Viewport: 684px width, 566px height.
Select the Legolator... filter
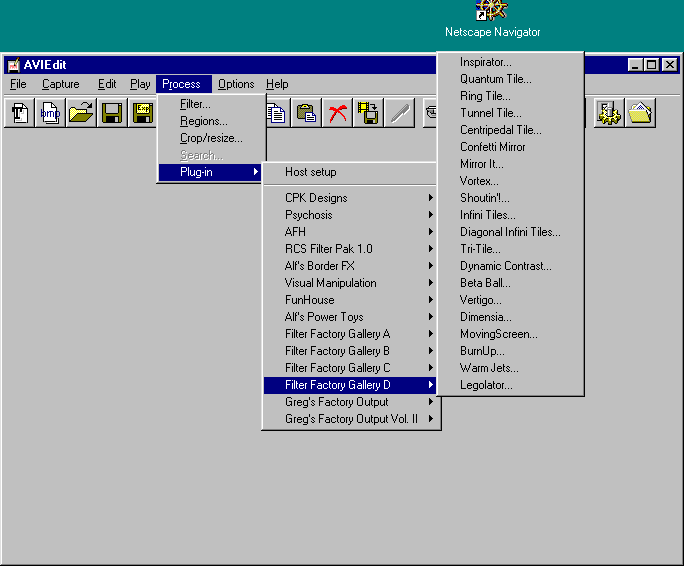tap(510, 385)
